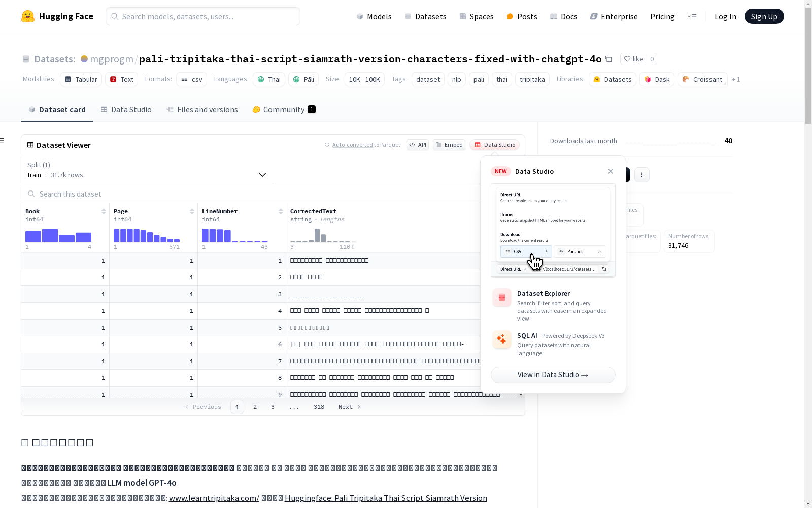
Task: Sort by the Page column
Action: pyautogui.click(x=192, y=211)
